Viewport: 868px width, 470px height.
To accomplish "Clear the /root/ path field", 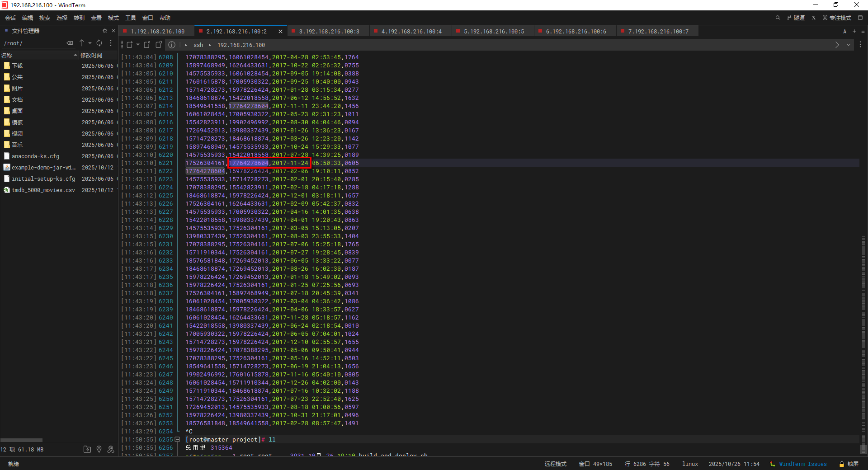I will [70, 43].
